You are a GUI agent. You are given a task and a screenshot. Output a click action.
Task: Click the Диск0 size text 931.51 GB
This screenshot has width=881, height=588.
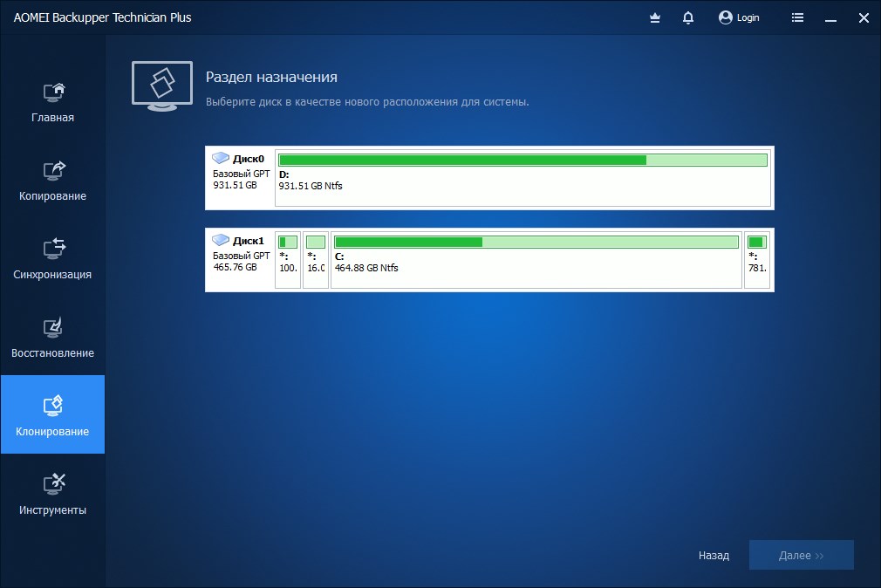235,185
